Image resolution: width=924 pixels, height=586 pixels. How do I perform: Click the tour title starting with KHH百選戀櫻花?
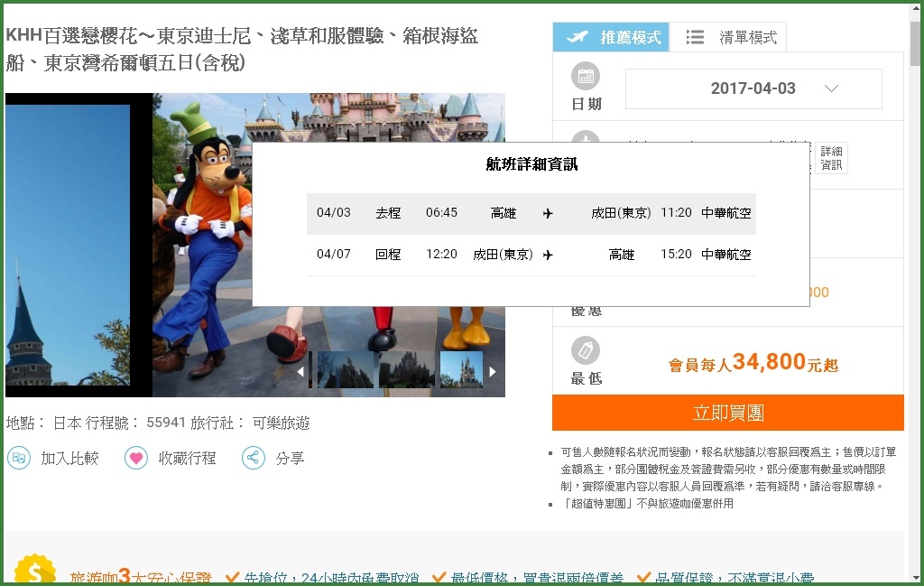(242, 49)
